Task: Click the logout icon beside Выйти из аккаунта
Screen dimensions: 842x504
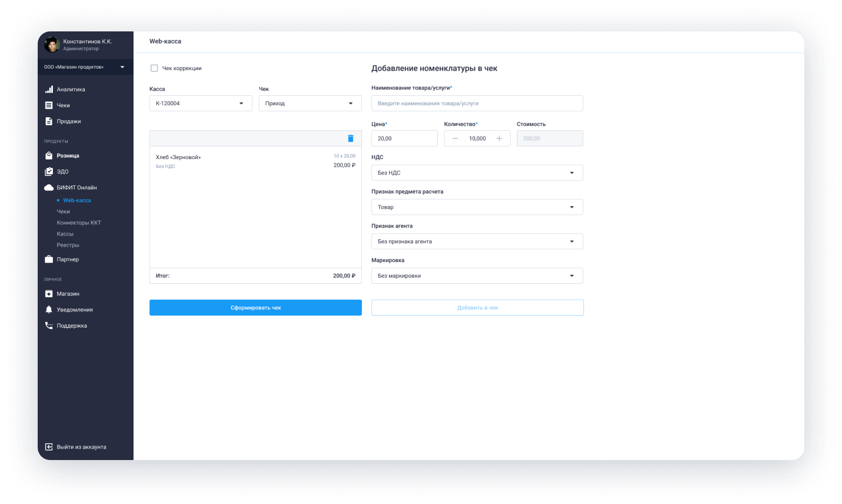Action: pyautogui.click(x=49, y=447)
